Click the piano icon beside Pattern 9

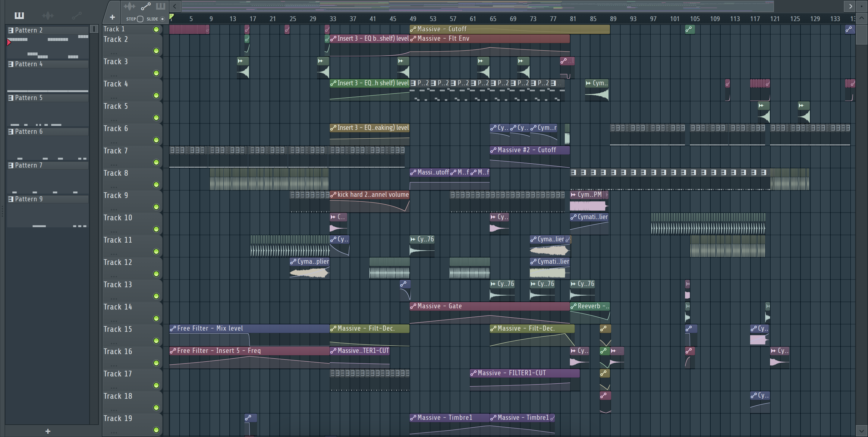(x=11, y=199)
